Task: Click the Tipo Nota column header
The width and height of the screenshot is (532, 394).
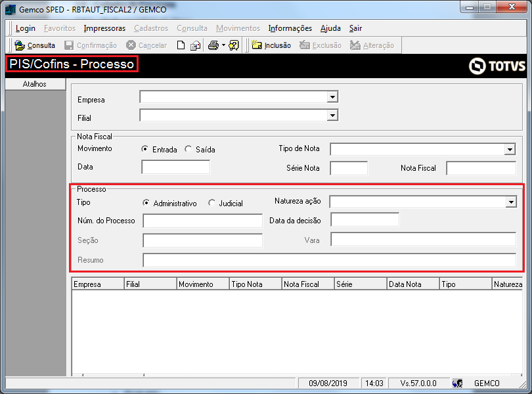Action: point(256,284)
